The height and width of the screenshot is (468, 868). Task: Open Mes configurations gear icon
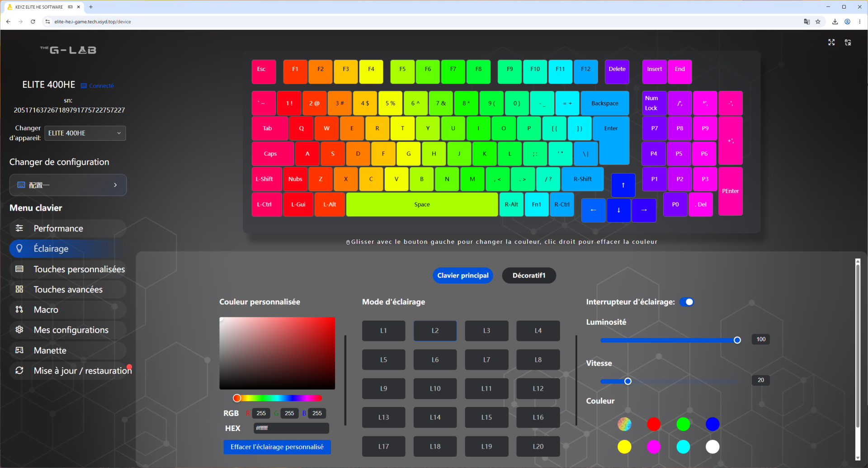pyautogui.click(x=19, y=330)
